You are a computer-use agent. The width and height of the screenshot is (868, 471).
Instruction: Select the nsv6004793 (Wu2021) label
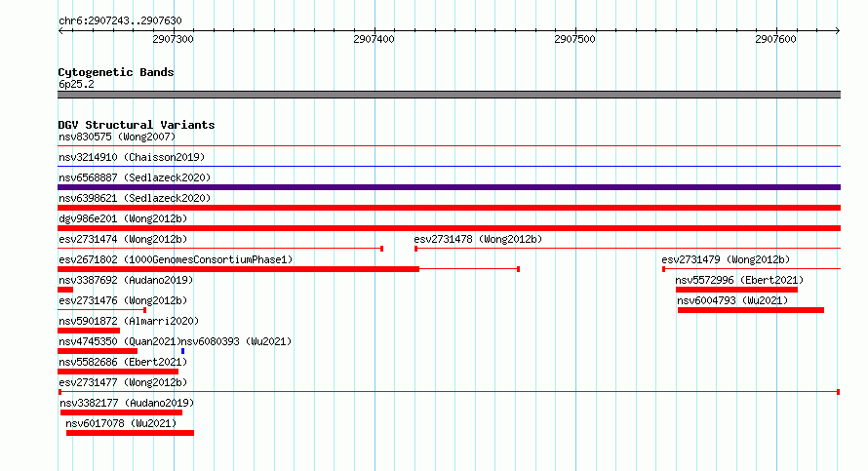[x=732, y=300]
